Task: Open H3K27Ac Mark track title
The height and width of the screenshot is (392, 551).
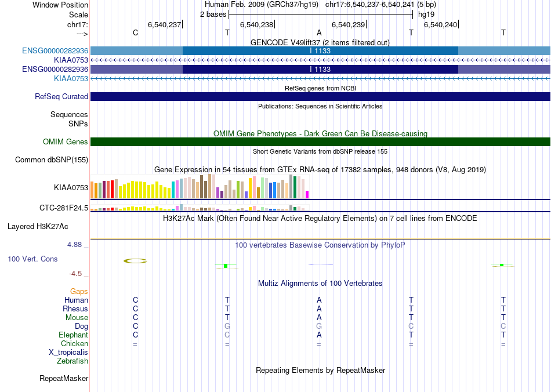Action: (320, 219)
